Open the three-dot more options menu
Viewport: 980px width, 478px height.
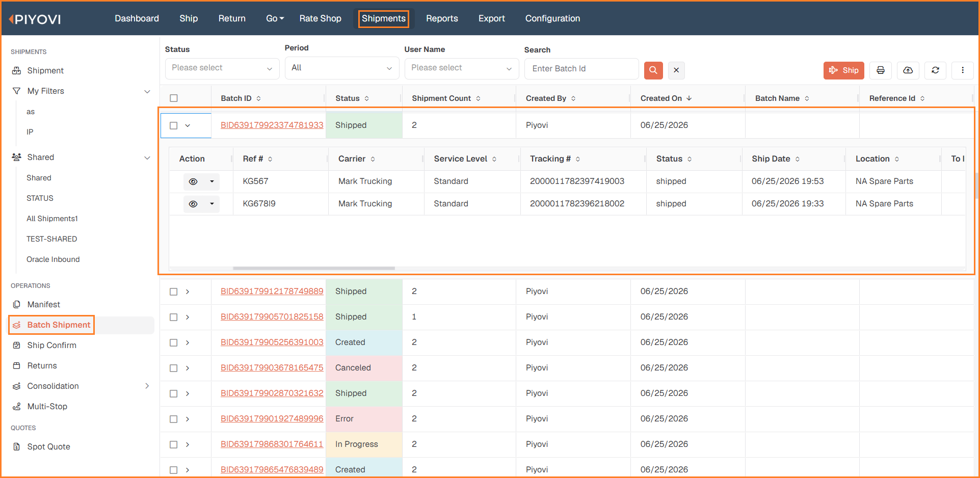coord(963,70)
